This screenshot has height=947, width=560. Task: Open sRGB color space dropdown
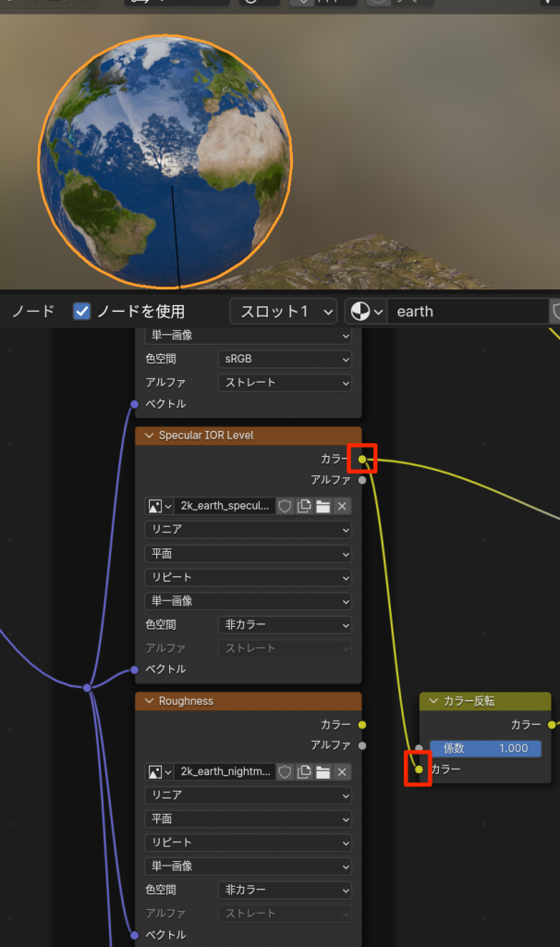(285, 359)
